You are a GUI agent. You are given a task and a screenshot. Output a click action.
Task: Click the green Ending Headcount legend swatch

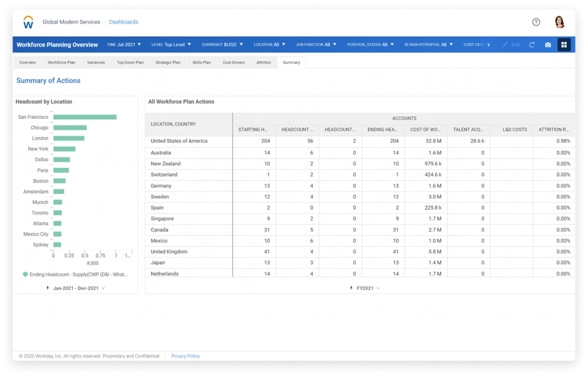(25, 274)
